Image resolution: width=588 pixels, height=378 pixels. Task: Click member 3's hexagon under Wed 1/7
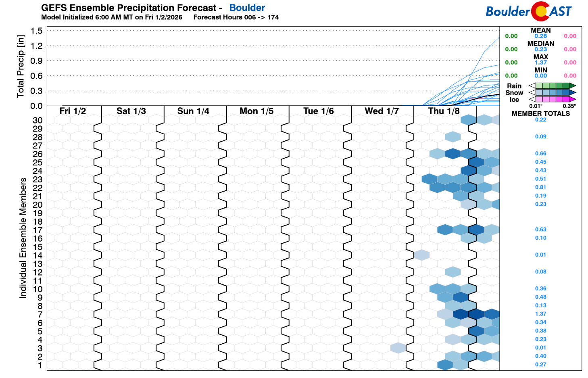click(x=398, y=348)
